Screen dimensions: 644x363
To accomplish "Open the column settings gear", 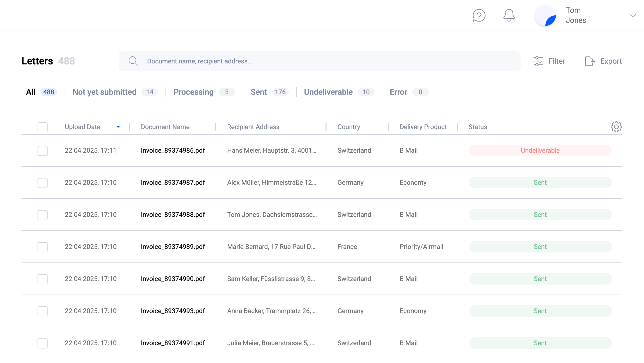I will click(x=616, y=127).
